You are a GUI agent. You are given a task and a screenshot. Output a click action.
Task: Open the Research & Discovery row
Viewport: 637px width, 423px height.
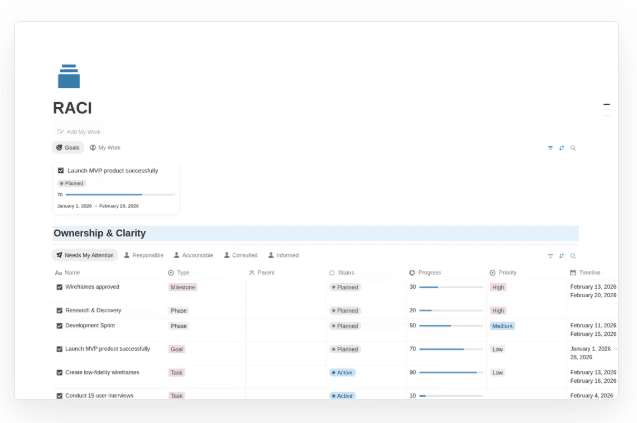pos(93,310)
